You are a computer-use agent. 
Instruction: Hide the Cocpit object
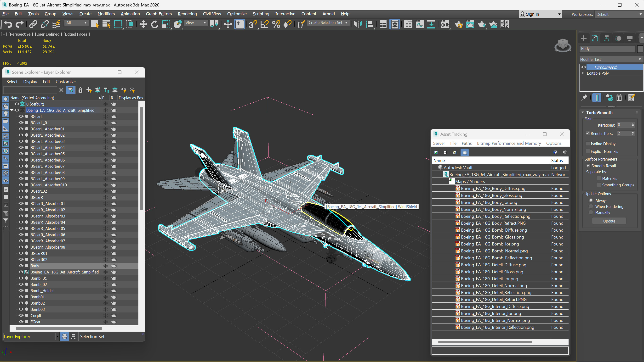point(21,316)
